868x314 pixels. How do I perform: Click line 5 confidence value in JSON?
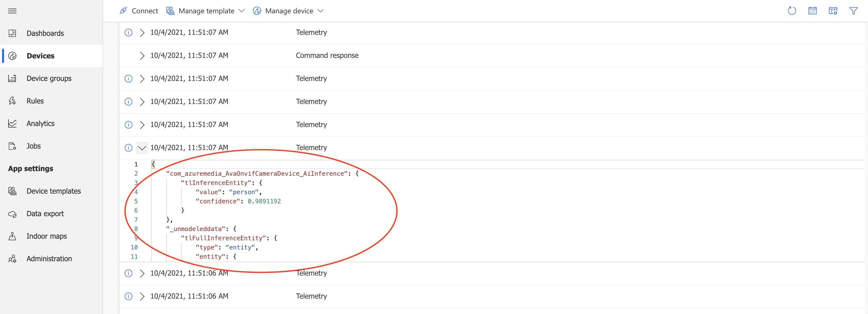tap(264, 201)
